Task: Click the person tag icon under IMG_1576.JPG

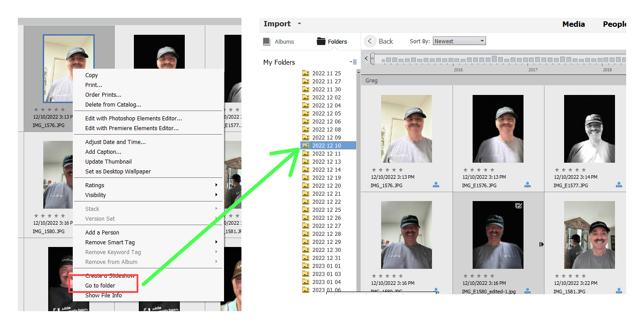Action: pyautogui.click(x=436, y=185)
